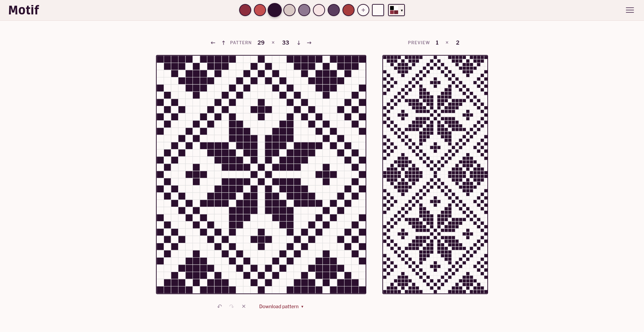The image size is (644, 332).
Task: Undo the last pattern edit
Action: pyautogui.click(x=220, y=307)
